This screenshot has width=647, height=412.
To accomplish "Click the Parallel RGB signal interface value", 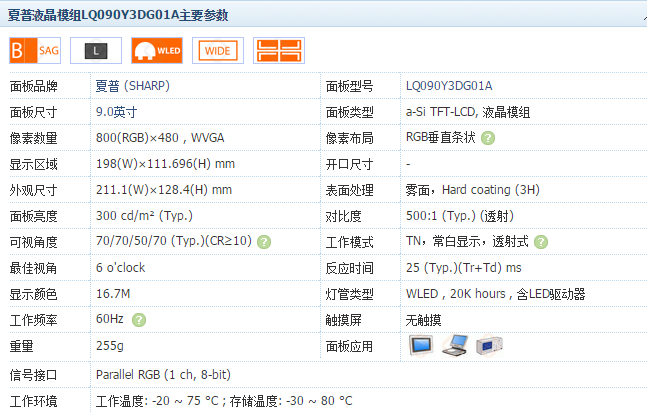I will click(x=163, y=375).
